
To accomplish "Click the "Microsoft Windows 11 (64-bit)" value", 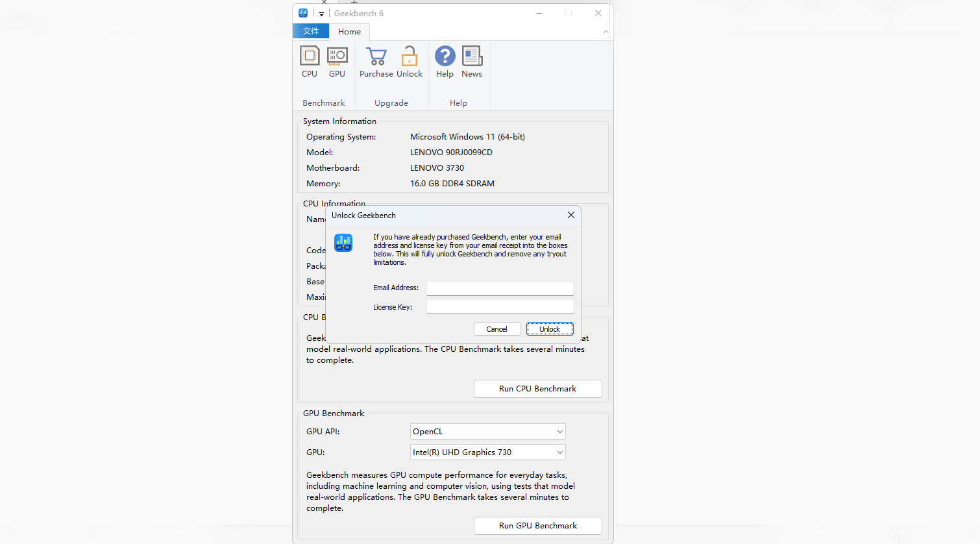I will [x=467, y=137].
